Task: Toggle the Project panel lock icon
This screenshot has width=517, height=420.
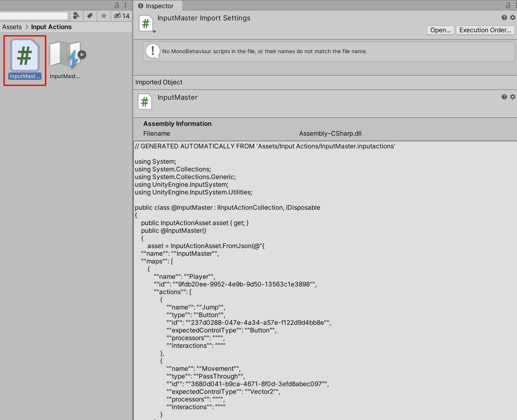Action: click(117, 5)
